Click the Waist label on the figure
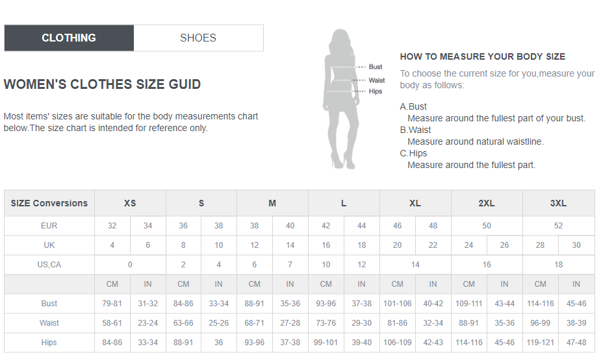601x364 pixels. tap(376, 80)
